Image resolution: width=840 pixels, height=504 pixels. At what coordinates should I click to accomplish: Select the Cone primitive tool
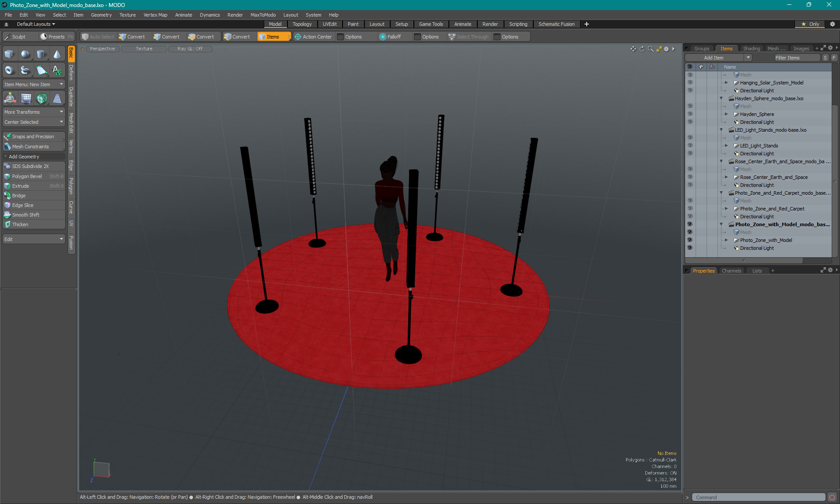coord(57,54)
